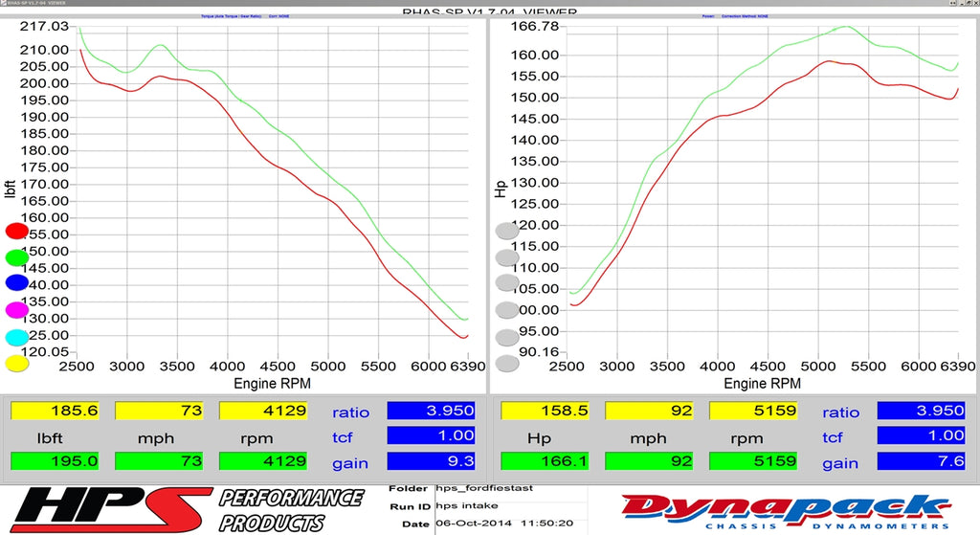Click the Dynapack Chassis Dynamometers logo
This screenshot has height=535, width=980.
[x=785, y=511]
